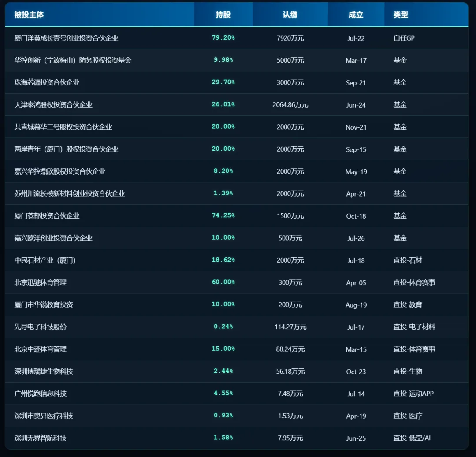
Task: Click the 18.62% shareholding value
Action: click(223, 260)
